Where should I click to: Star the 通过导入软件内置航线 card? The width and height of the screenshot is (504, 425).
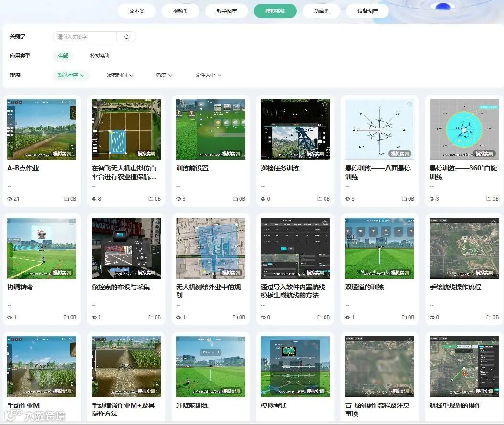coord(325,223)
